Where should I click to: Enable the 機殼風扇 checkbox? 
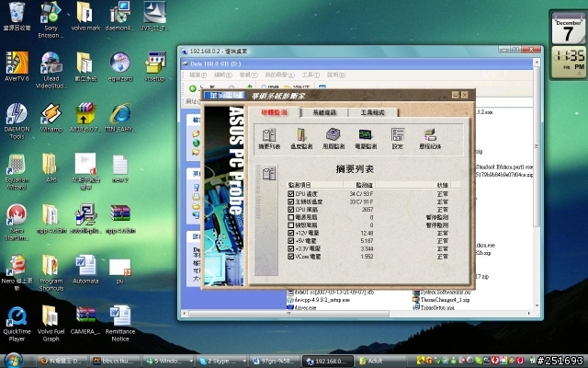pyautogui.click(x=290, y=225)
